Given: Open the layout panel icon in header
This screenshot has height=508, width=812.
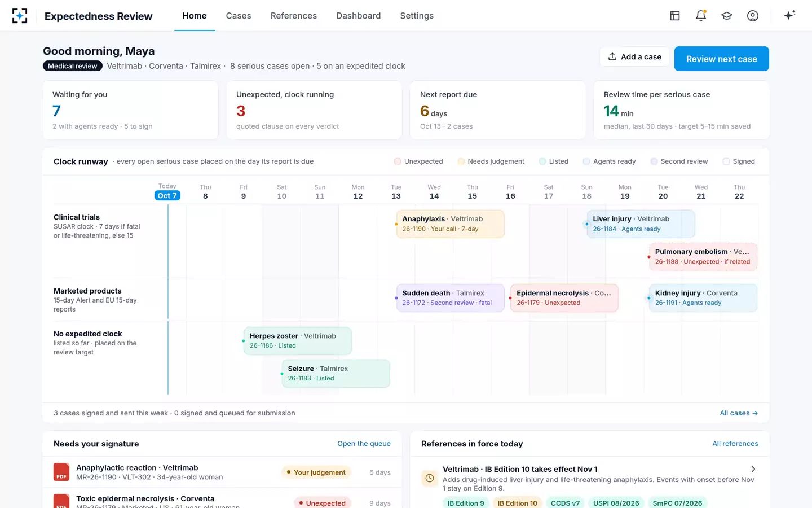Looking at the screenshot, I should pos(675,16).
